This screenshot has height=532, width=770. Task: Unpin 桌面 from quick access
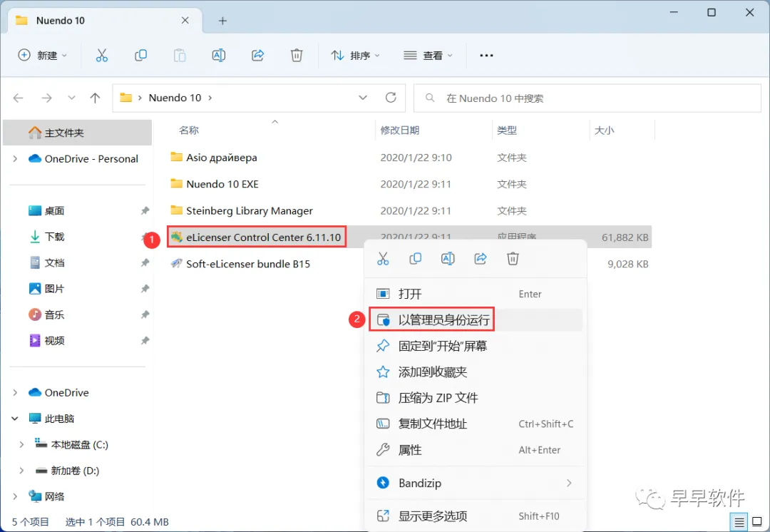(145, 211)
